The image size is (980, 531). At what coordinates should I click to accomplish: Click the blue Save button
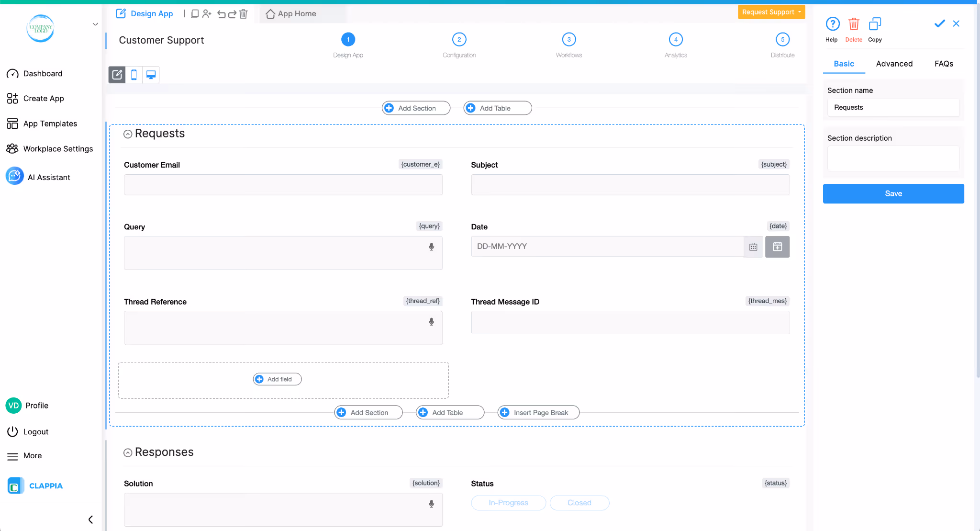893,193
